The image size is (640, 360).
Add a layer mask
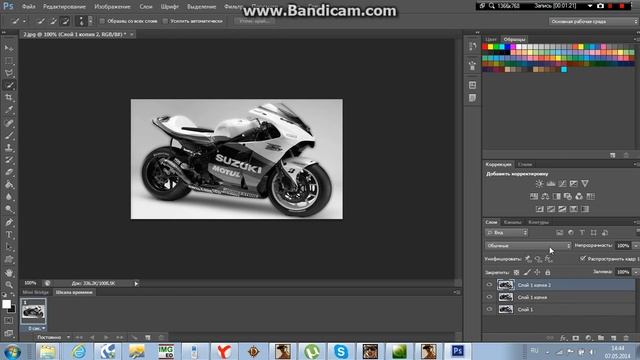(576, 338)
